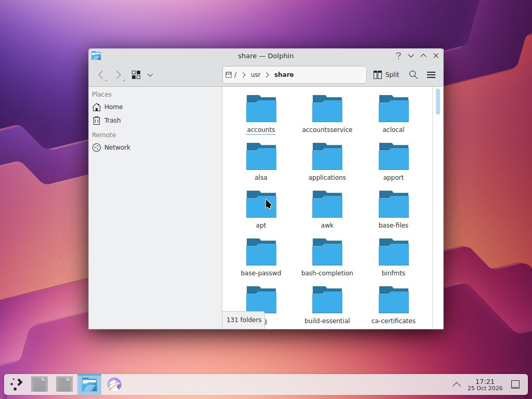Open Home in Places panel
Image resolution: width=532 pixels, height=399 pixels.
click(x=108, y=107)
